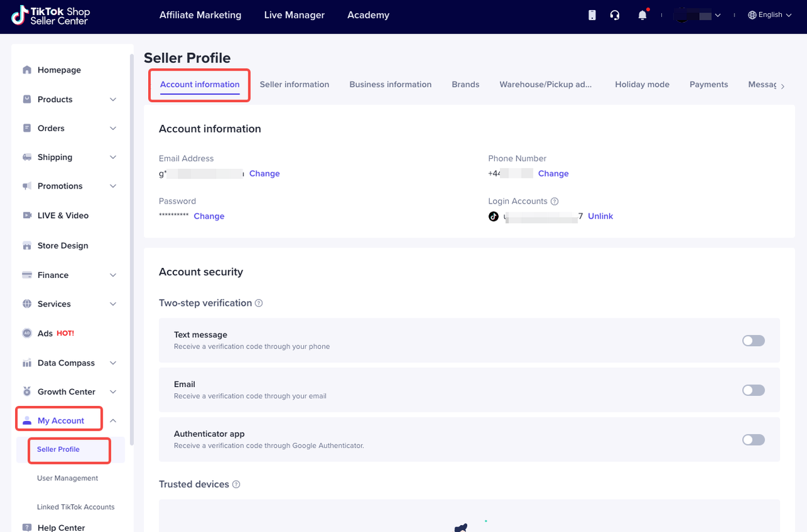Image resolution: width=807 pixels, height=532 pixels.
Task: Toggle Email verification switch on
Action: [x=753, y=390]
